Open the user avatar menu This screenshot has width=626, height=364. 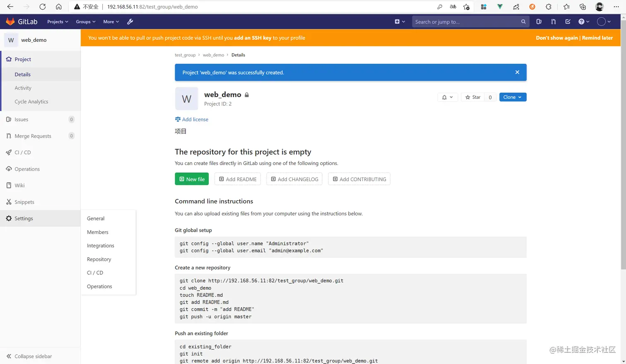pos(604,22)
